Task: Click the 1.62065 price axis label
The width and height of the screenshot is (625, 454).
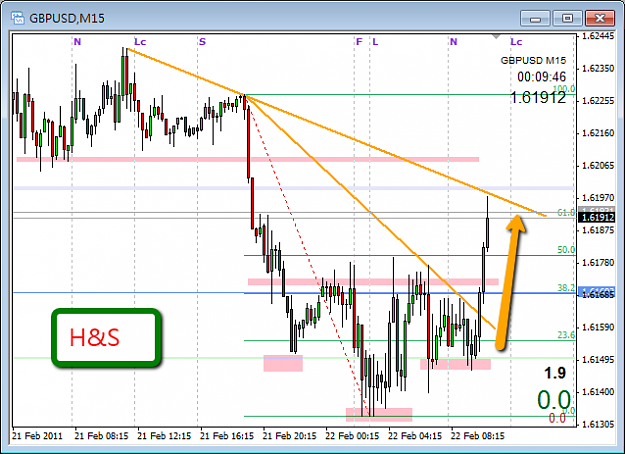Action: [x=598, y=165]
